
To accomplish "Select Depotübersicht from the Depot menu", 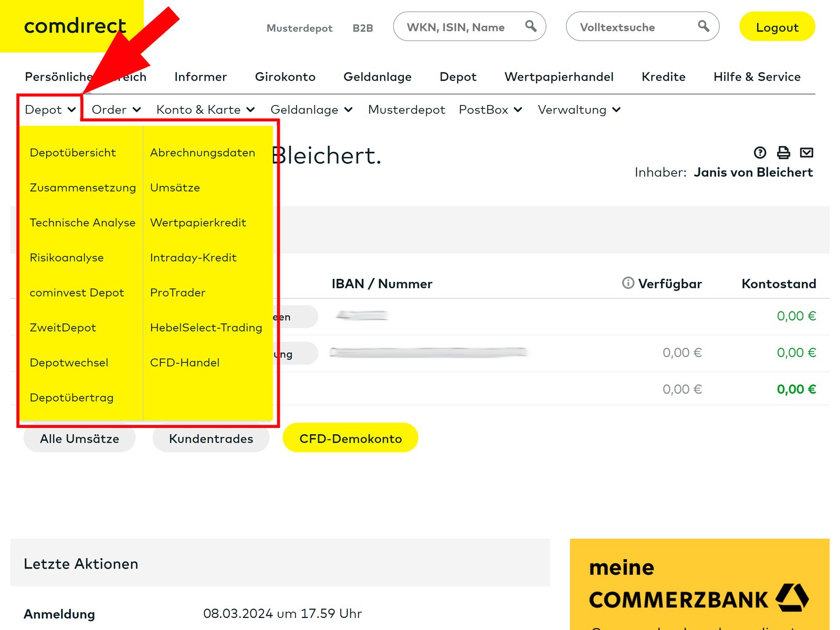I will coord(72,152).
